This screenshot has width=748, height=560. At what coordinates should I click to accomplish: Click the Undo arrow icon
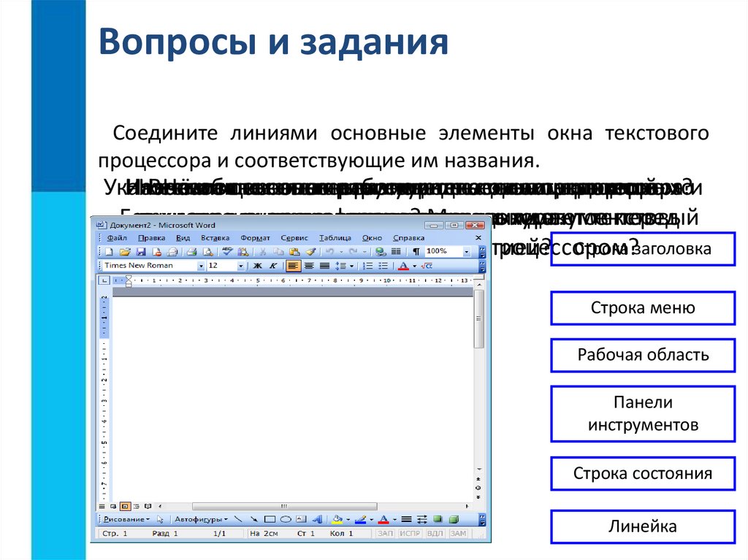tap(329, 251)
